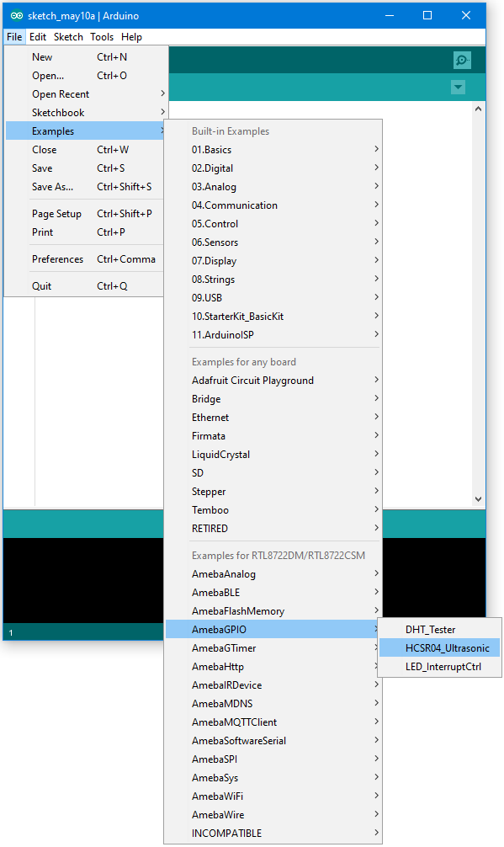Click Save in the File menu
Viewport: 504px width, 847px height.
click(85, 168)
